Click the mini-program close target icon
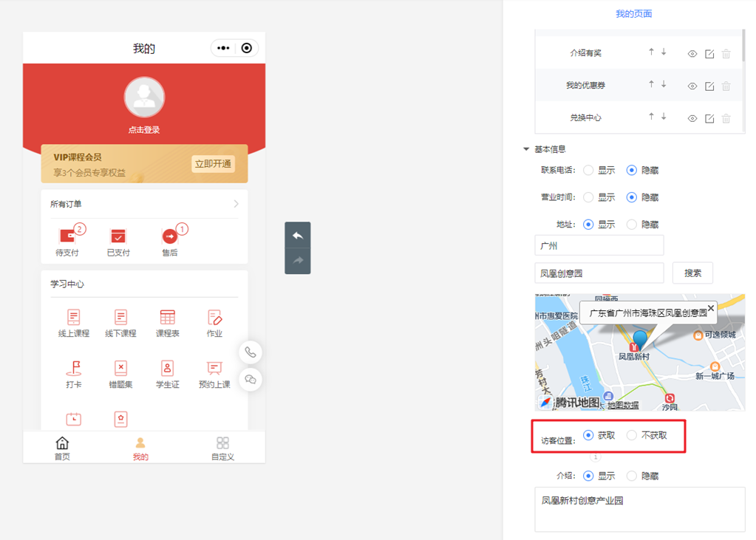 click(246, 48)
